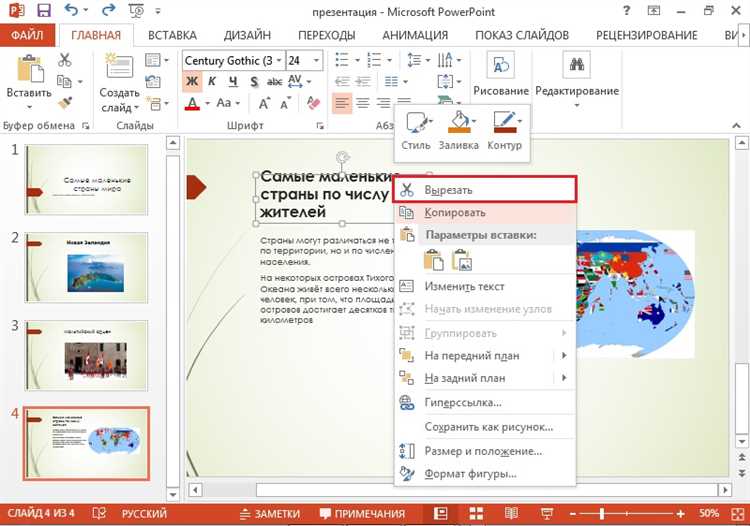The width and height of the screenshot is (750, 526).
Task: Choose Изменить текст from context menu
Action: (485, 286)
